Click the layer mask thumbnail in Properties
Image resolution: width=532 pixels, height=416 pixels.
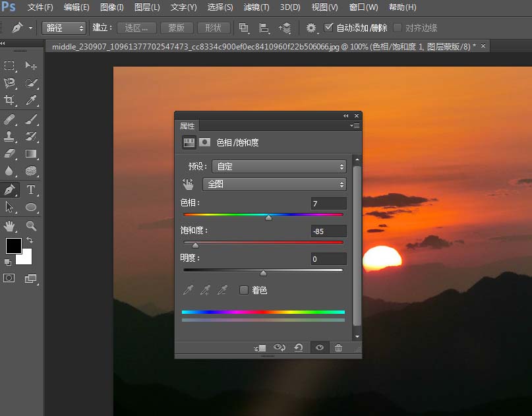click(204, 142)
